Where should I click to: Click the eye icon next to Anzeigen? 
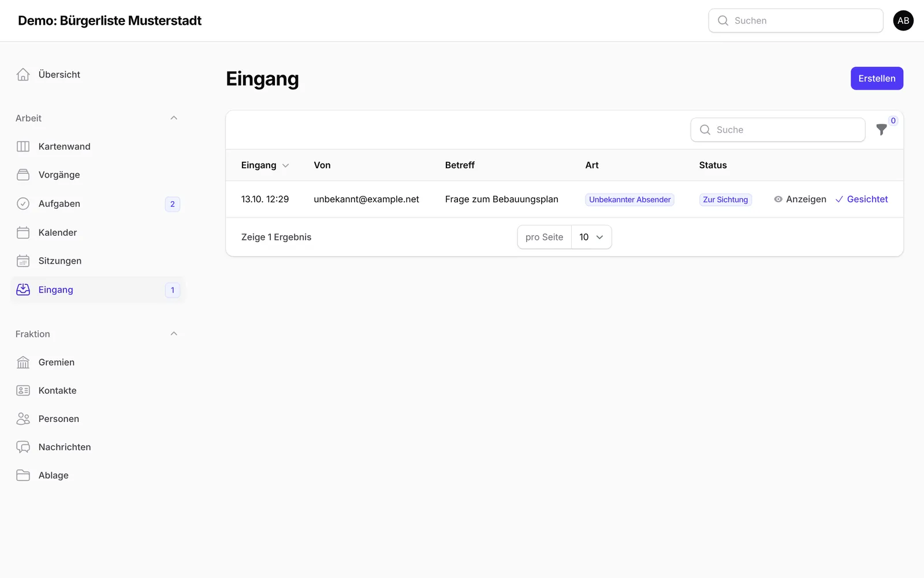(x=778, y=199)
